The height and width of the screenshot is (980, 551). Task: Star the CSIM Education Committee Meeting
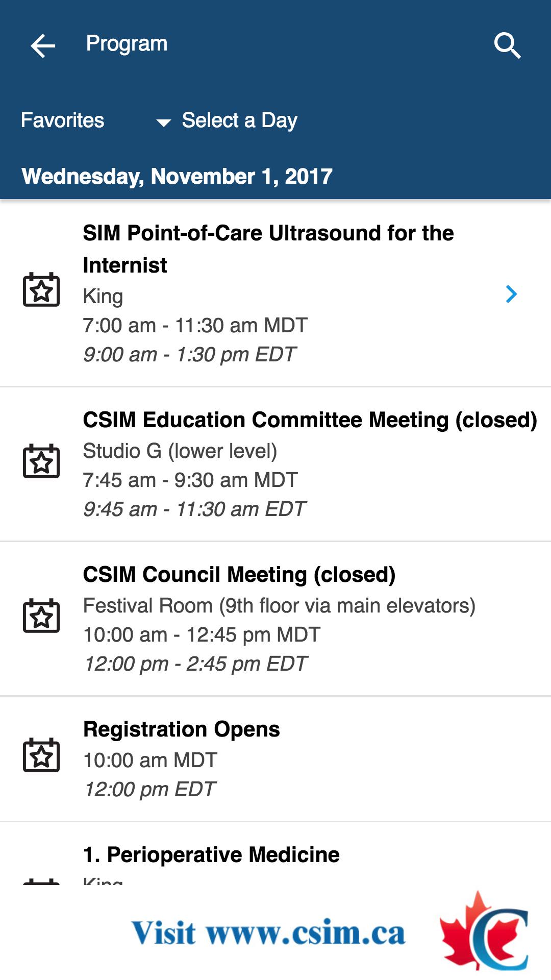coord(41,461)
